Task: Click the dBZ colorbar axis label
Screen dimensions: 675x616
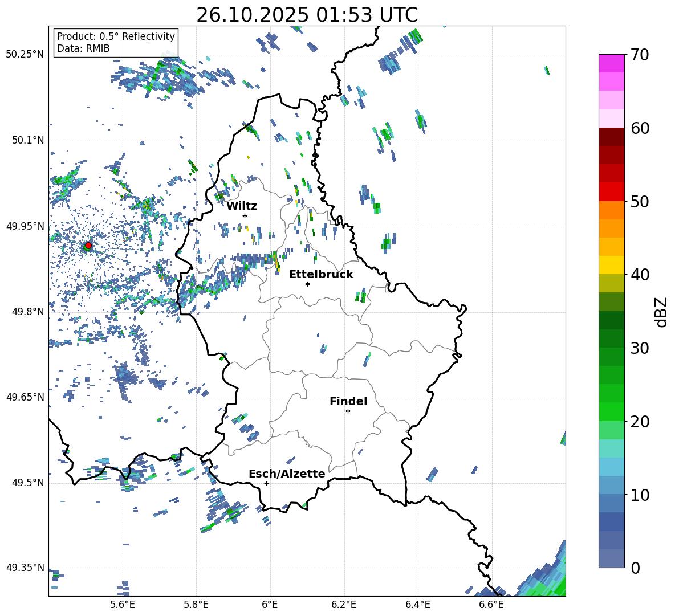Action: tap(662, 312)
